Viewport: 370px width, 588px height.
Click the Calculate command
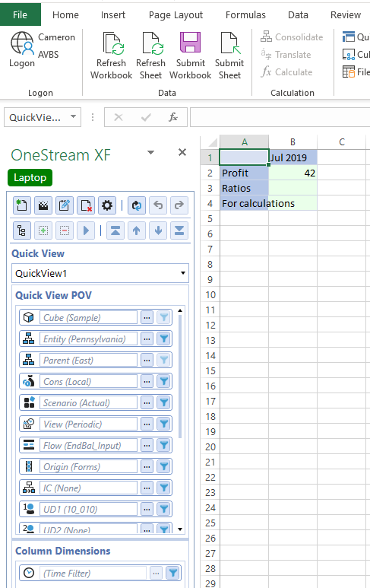click(x=287, y=72)
